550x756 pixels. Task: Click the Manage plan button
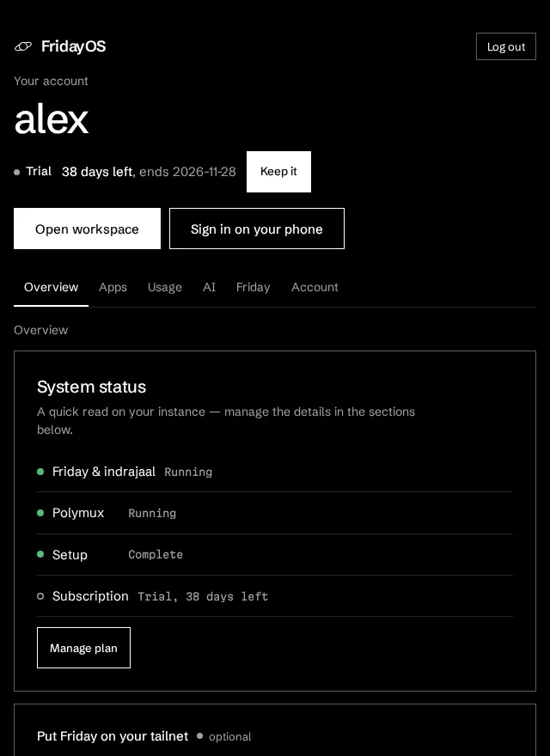pos(83,648)
